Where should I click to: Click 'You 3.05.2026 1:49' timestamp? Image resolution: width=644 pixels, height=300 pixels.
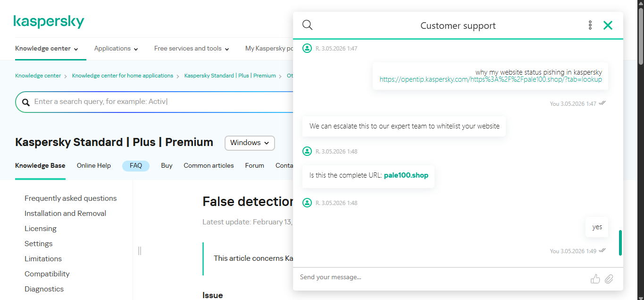point(573,251)
